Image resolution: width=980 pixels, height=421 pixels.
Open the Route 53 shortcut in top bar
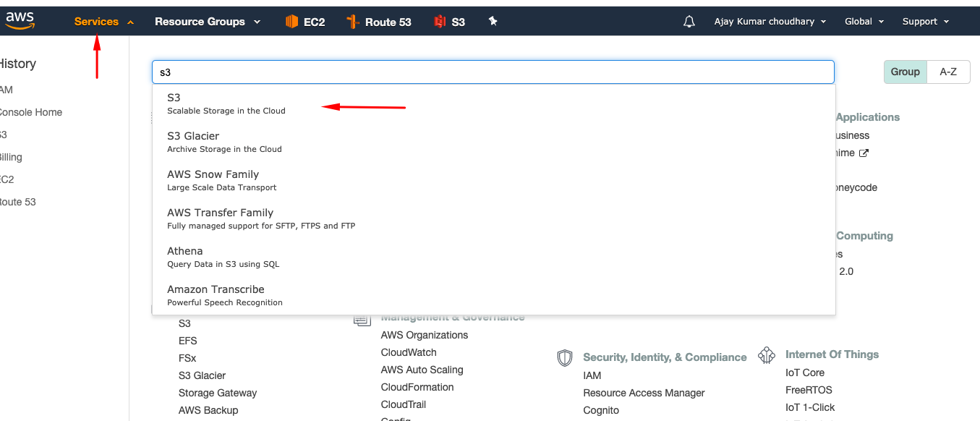point(379,22)
